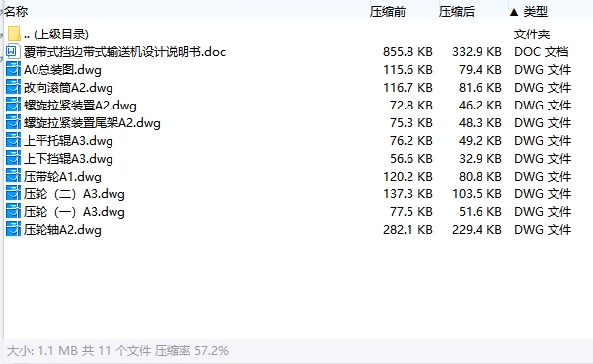Click the 48.3 KB compressed size value
Viewport: 593px width, 364px height.
[480, 123]
